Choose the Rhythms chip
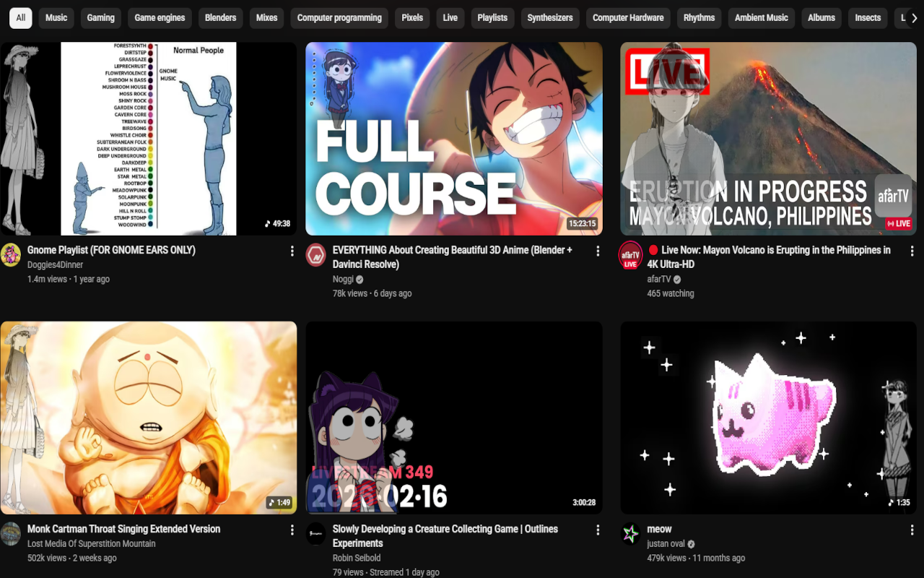Screen dimensions: 924x578 click(699, 18)
